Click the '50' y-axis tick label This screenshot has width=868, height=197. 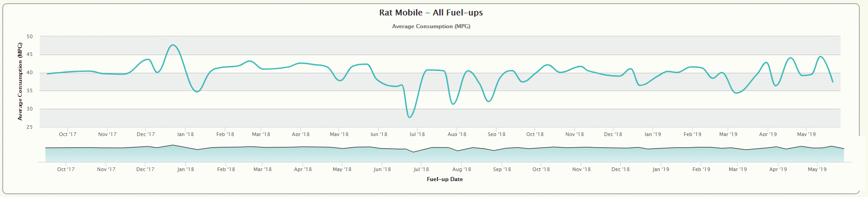30,37
